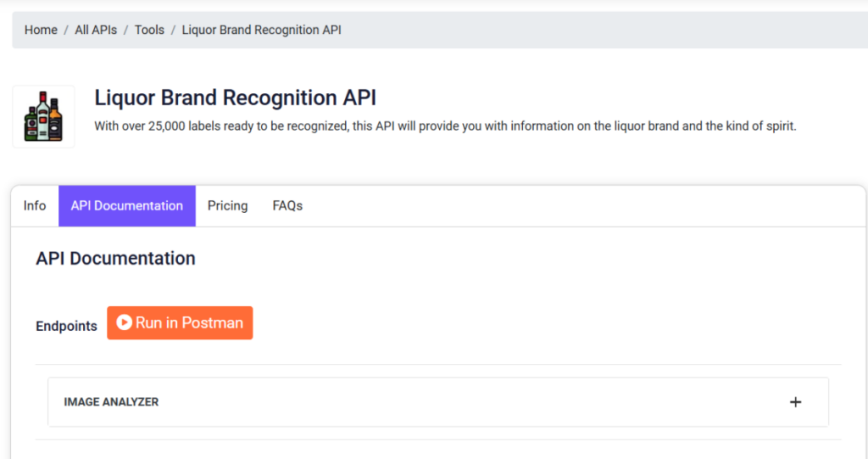Click the orange whiskey bottle in the logo
This screenshot has width=868, height=459.
pos(55,120)
